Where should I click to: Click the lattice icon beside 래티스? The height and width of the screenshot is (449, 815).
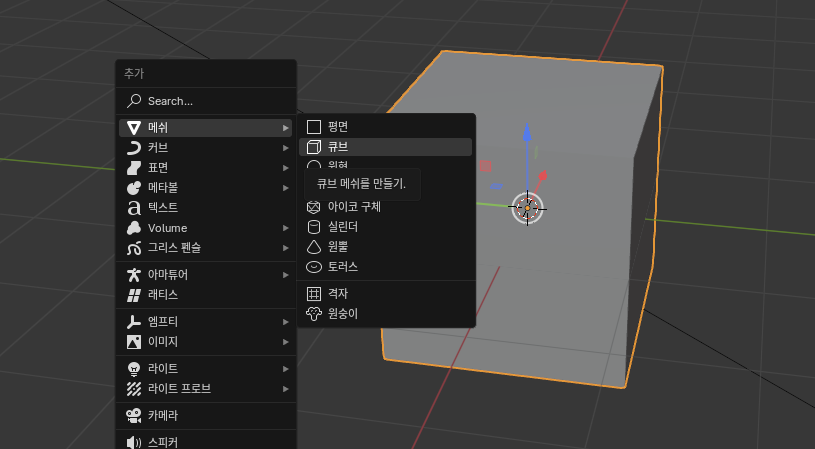pos(134,295)
